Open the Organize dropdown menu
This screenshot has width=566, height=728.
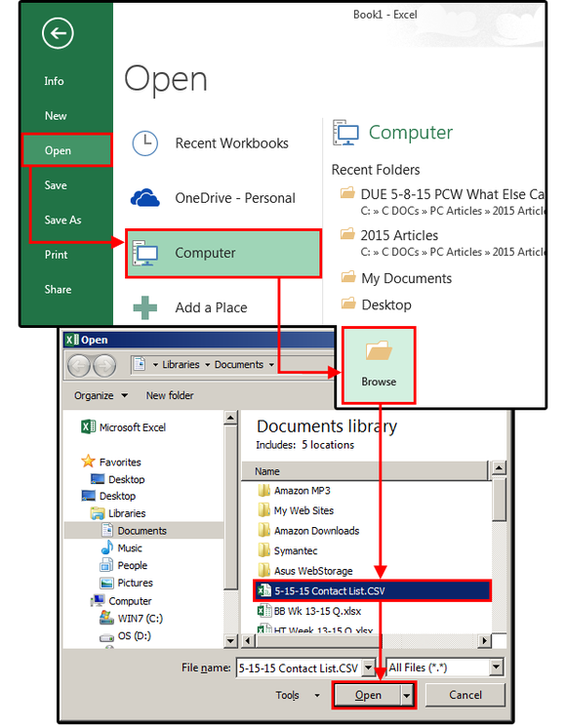point(101,395)
